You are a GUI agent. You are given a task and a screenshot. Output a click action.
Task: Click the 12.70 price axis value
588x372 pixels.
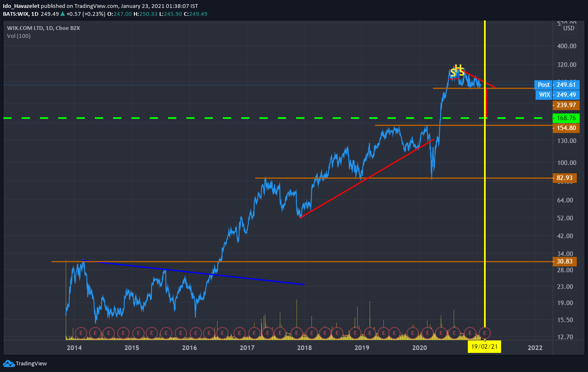click(565, 337)
